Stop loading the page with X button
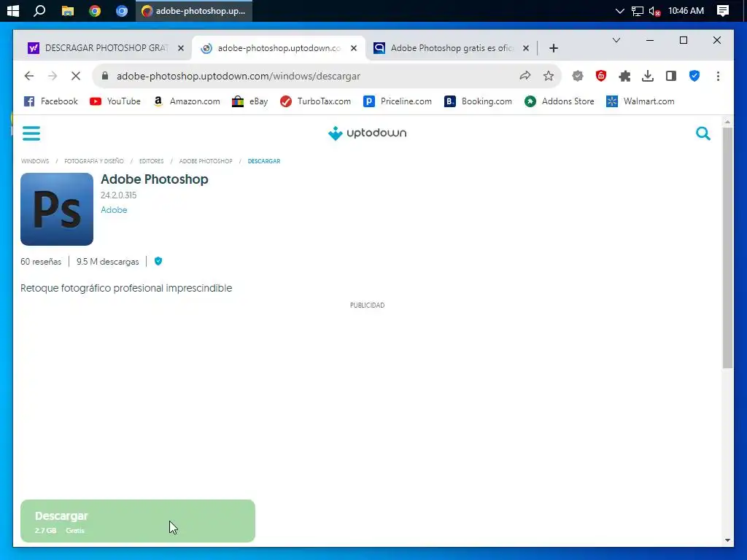Viewport: 747px width, 560px height. point(76,76)
